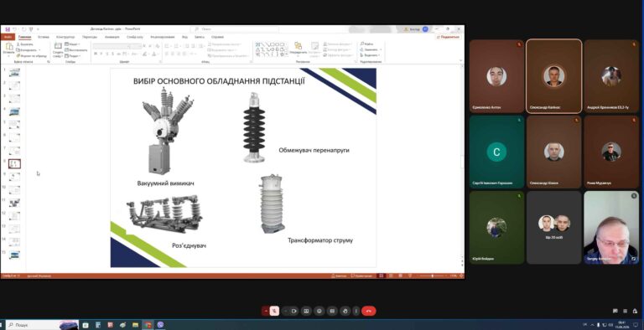Open the Ще 20 осіб participants tile
The height and width of the screenshot is (330, 644).
pos(554,228)
